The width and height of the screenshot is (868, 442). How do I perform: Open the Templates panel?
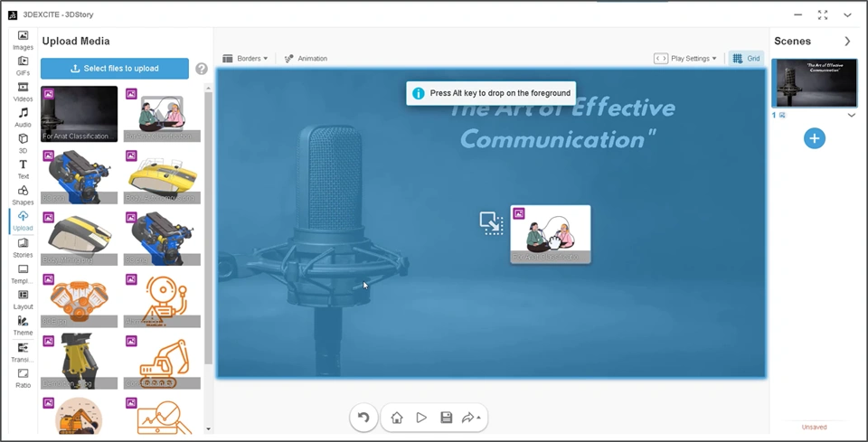(23, 273)
